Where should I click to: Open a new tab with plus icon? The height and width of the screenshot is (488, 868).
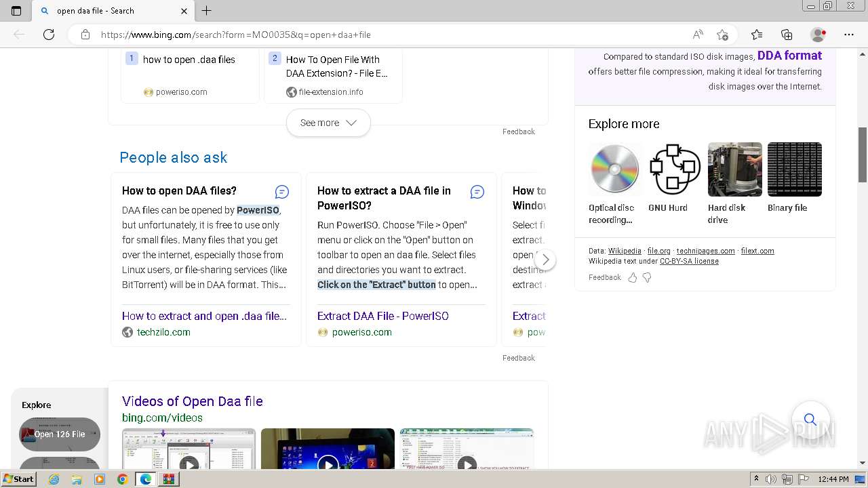pyautogui.click(x=207, y=11)
